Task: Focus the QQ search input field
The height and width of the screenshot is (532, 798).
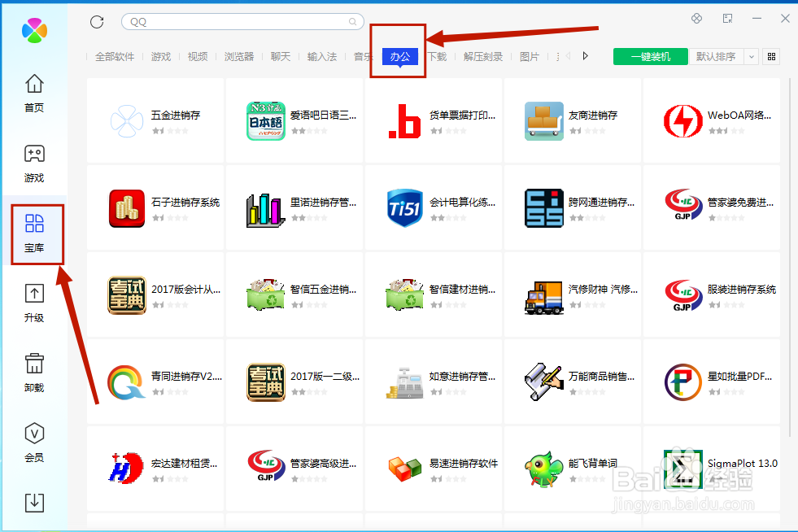Action: [x=242, y=22]
